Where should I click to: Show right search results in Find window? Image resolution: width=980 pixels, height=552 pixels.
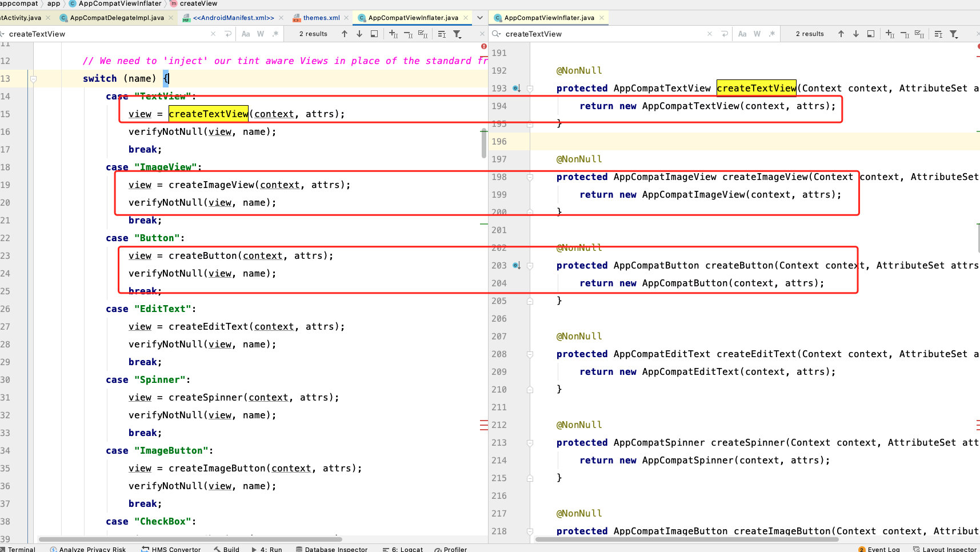pos(871,34)
